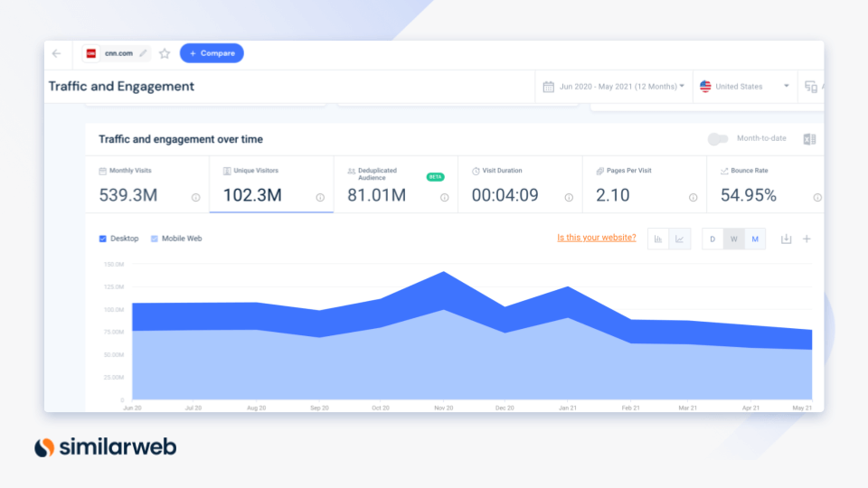Click the back arrow icon

(x=57, y=53)
